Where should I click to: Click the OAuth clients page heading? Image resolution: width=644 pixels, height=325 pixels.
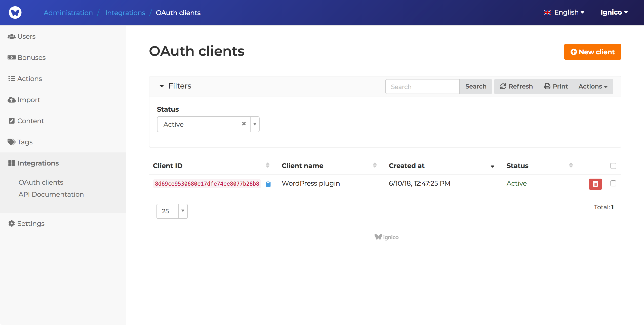pyautogui.click(x=197, y=51)
